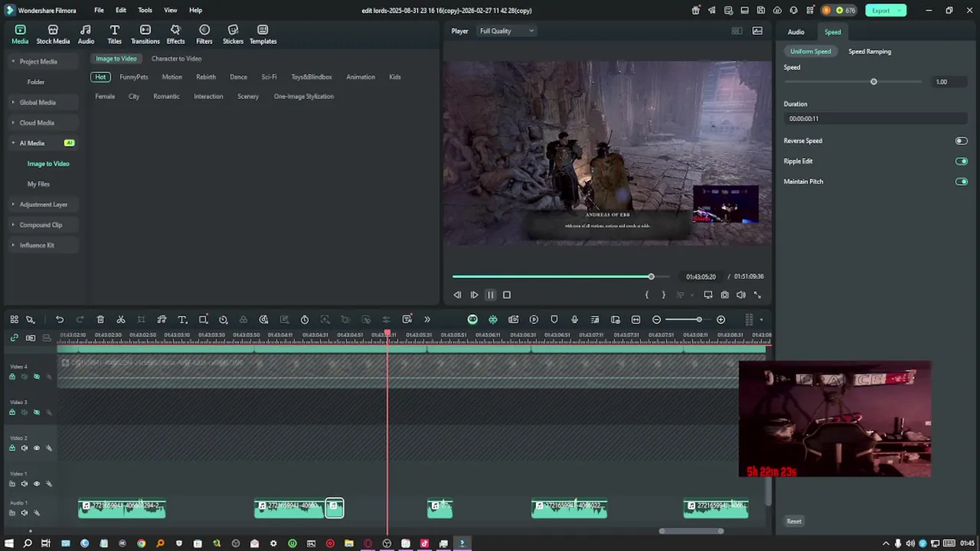Show more timeline tools chevron
980x551 pixels.
427,319
